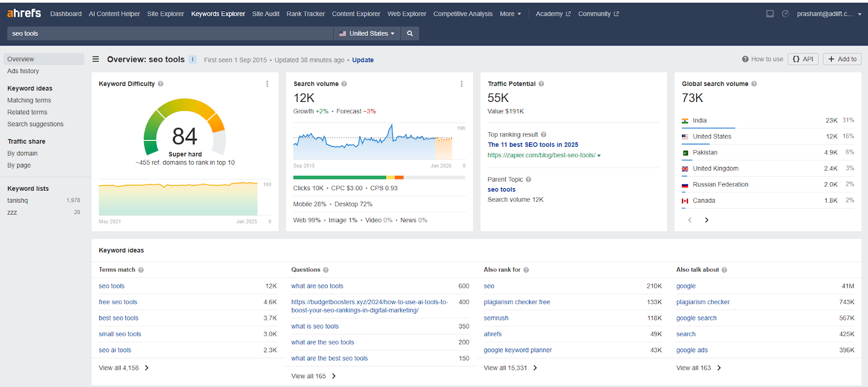Open the Dashboard tab

(66, 14)
